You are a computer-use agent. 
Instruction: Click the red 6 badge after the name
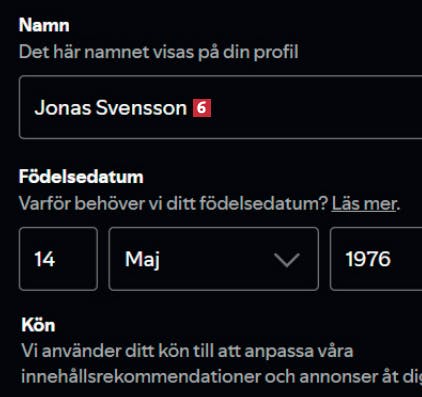click(x=202, y=108)
